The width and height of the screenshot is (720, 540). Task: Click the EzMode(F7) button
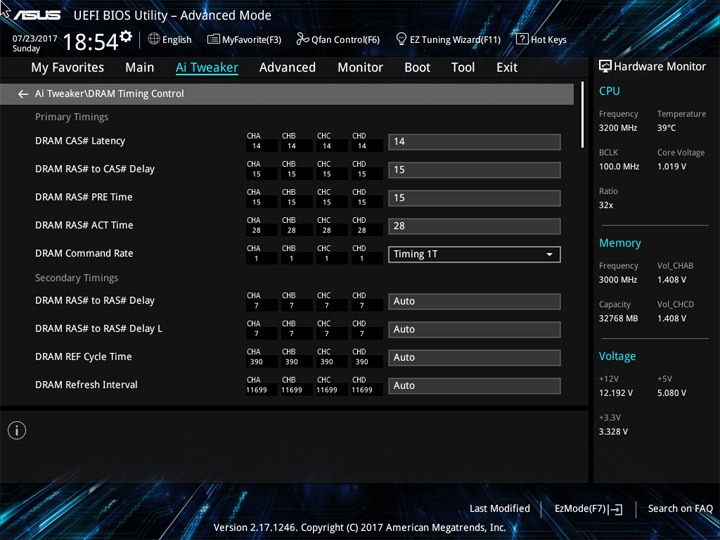coord(588,509)
